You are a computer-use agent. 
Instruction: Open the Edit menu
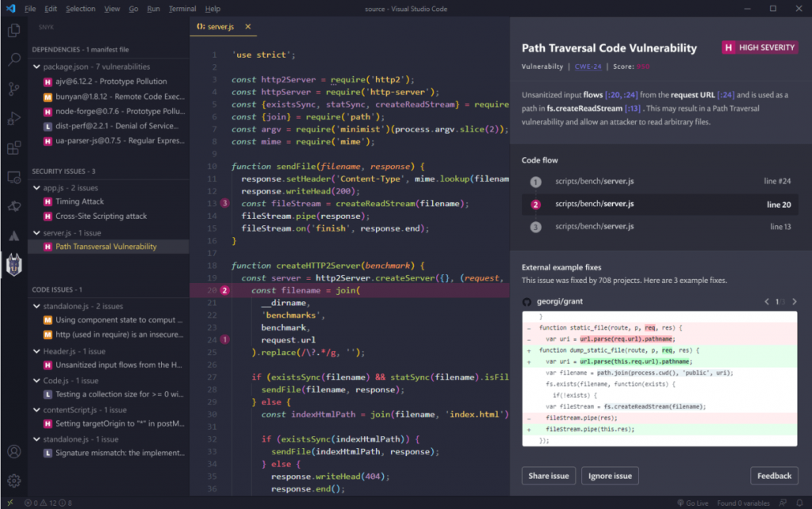(x=51, y=9)
